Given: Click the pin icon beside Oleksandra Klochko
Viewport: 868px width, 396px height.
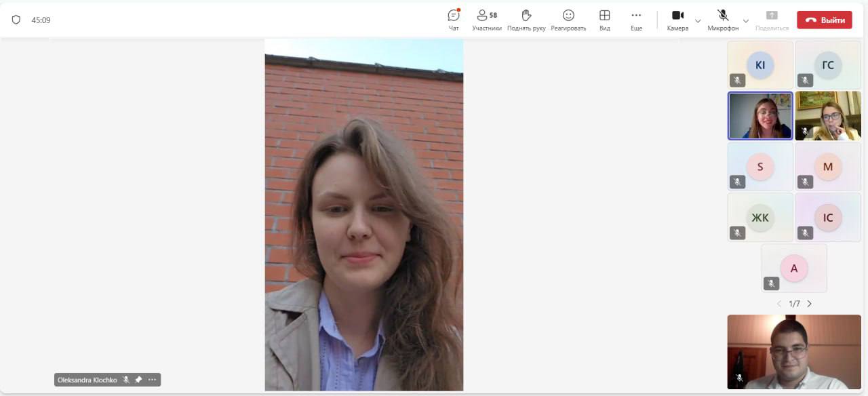Looking at the screenshot, I should (138, 380).
